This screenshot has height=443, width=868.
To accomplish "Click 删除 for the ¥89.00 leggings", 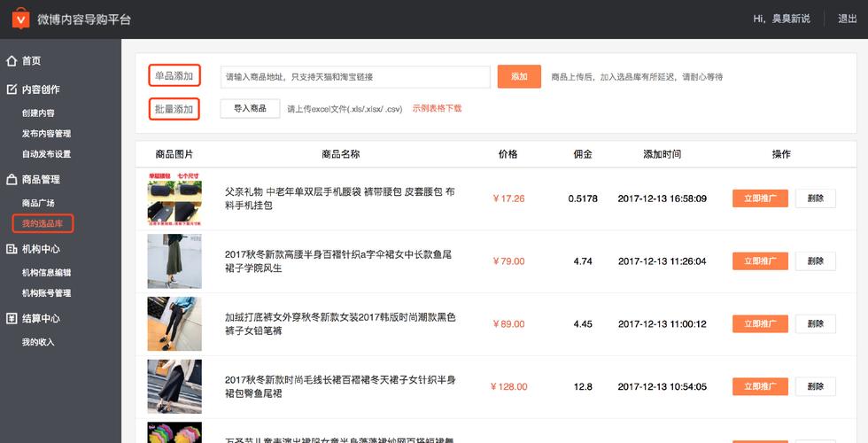I will click(x=816, y=324).
